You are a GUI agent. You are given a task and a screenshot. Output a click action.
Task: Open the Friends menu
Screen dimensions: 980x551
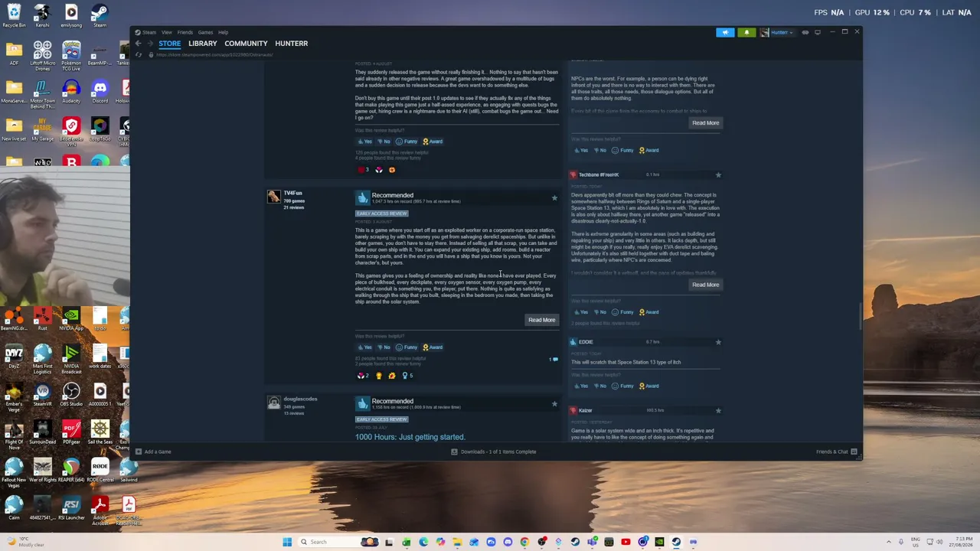[185, 32]
